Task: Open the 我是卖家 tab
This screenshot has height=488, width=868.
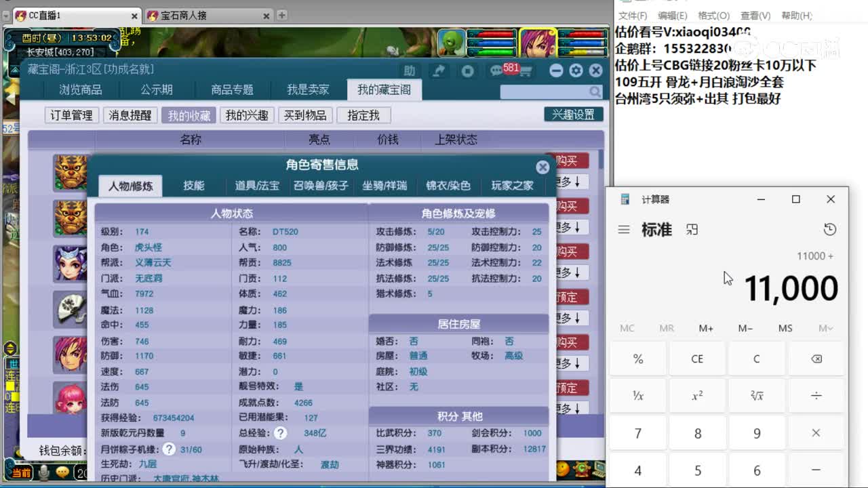Action: pos(308,89)
